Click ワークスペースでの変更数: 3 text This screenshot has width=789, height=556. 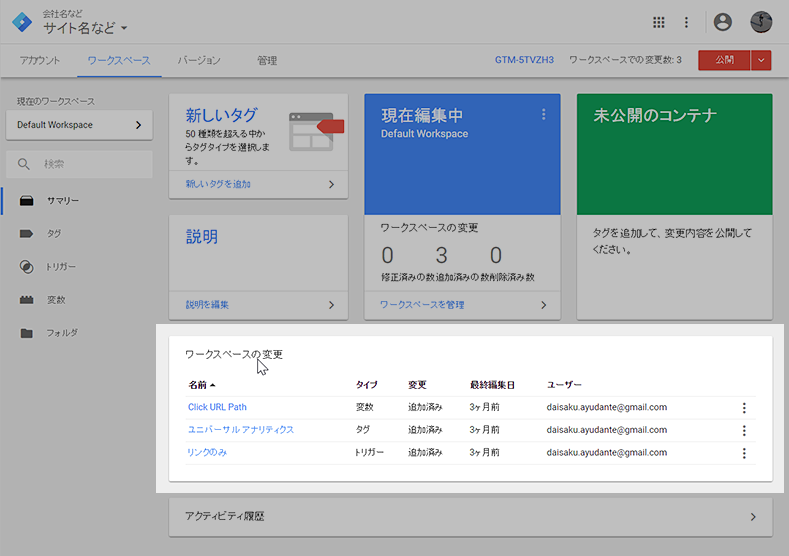(625, 60)
